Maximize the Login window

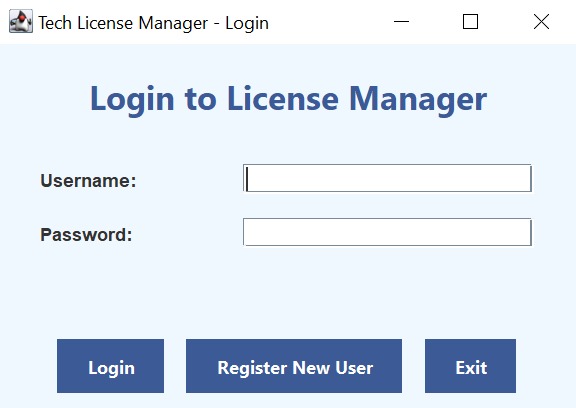click(x=470, y=22)
